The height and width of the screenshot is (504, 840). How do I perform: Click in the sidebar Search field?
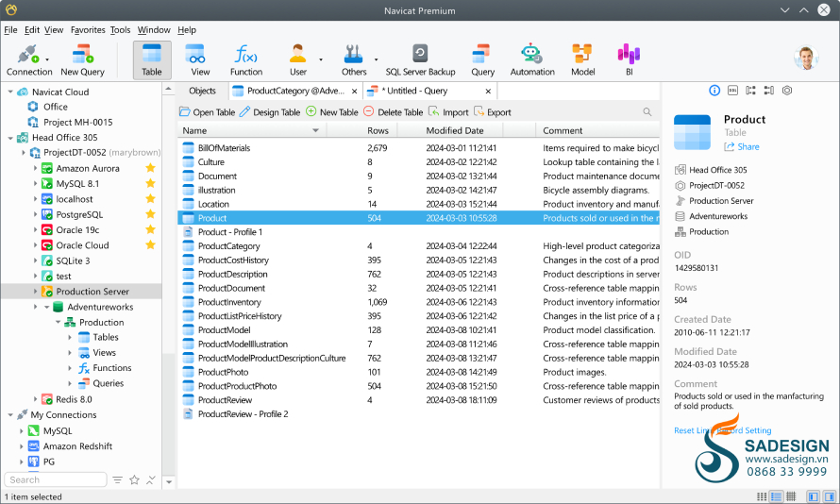pos(56,479)
